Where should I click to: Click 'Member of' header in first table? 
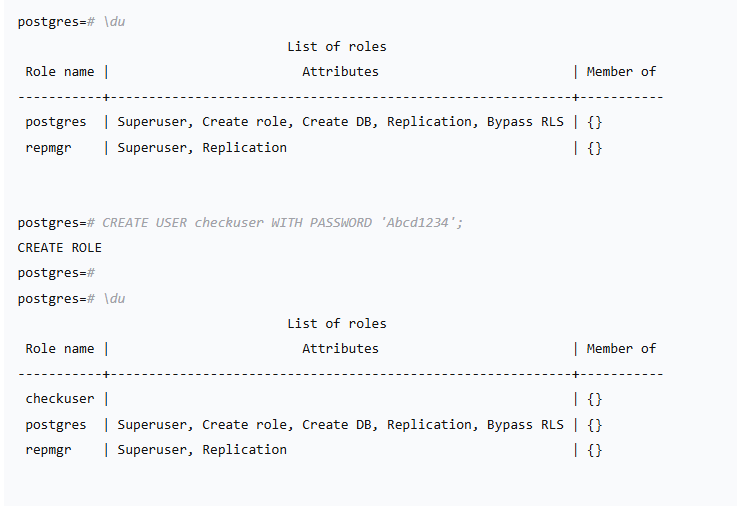point(621,71)
